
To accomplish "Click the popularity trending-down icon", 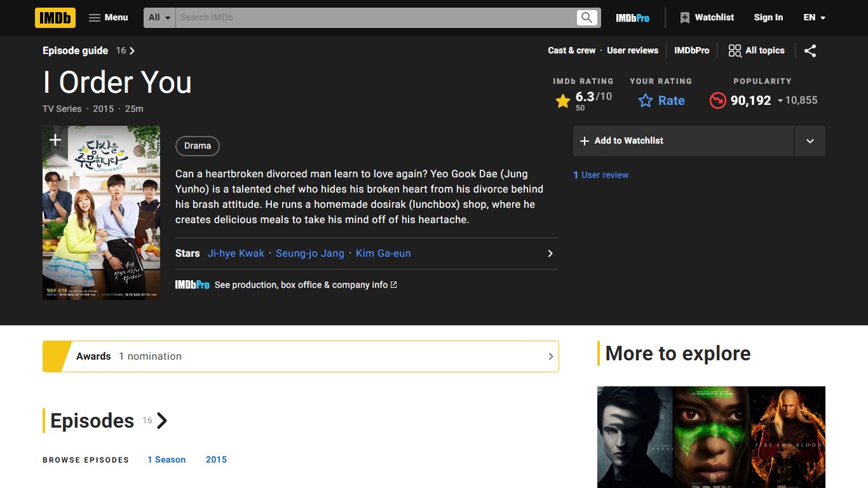I will point(718,100).
